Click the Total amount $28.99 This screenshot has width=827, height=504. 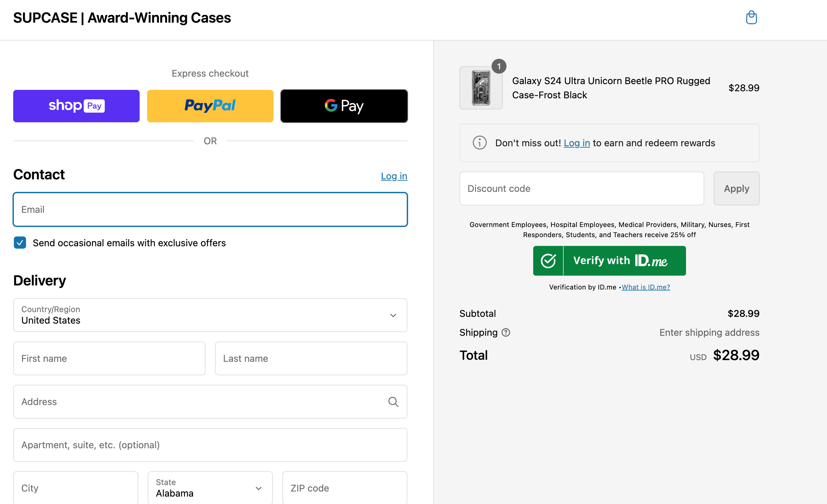pos(736,355)
